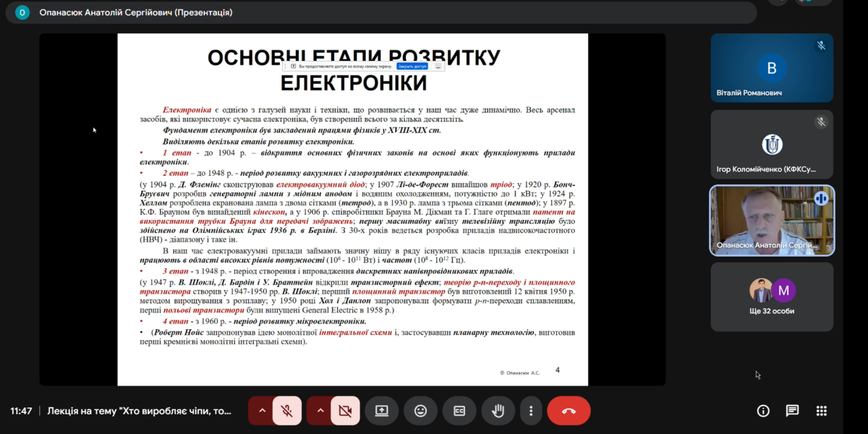Click the present screen icon
The height and width of the screenshot is (434, 868).
pos(381,411)
